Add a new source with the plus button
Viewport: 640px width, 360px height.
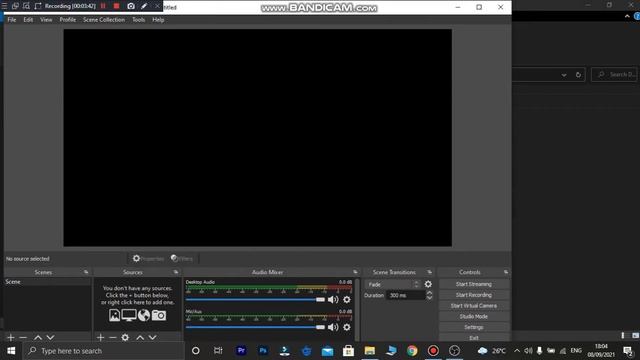(x=100, y=338)
